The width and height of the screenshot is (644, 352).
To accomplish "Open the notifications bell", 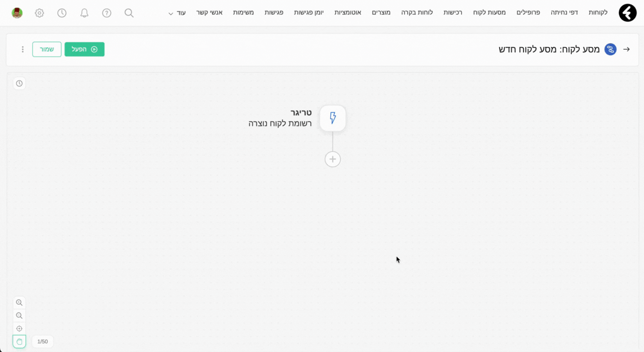I will pos(84,13).
